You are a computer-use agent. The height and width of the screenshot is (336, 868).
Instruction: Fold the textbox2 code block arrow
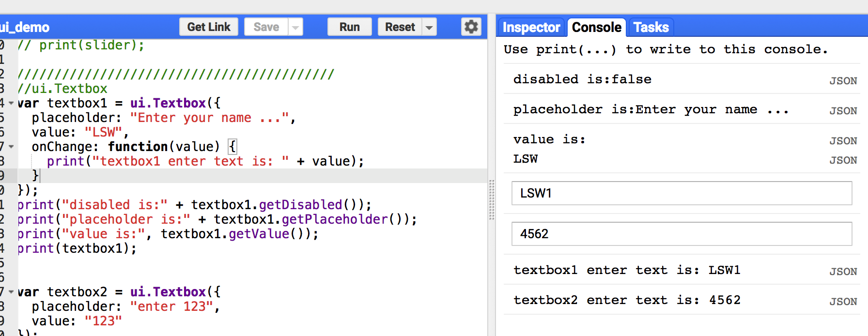pyautogui.click(x=11, y=292)
